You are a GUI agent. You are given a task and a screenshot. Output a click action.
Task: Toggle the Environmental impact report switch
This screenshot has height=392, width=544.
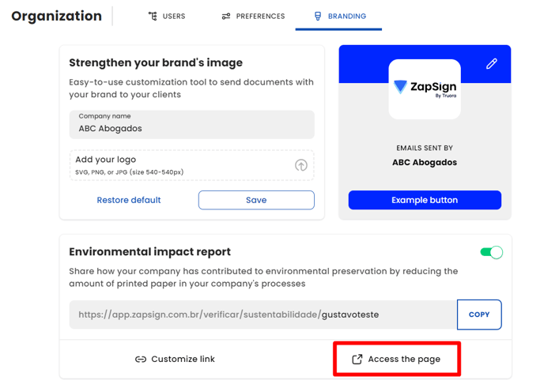click(491, 252)
